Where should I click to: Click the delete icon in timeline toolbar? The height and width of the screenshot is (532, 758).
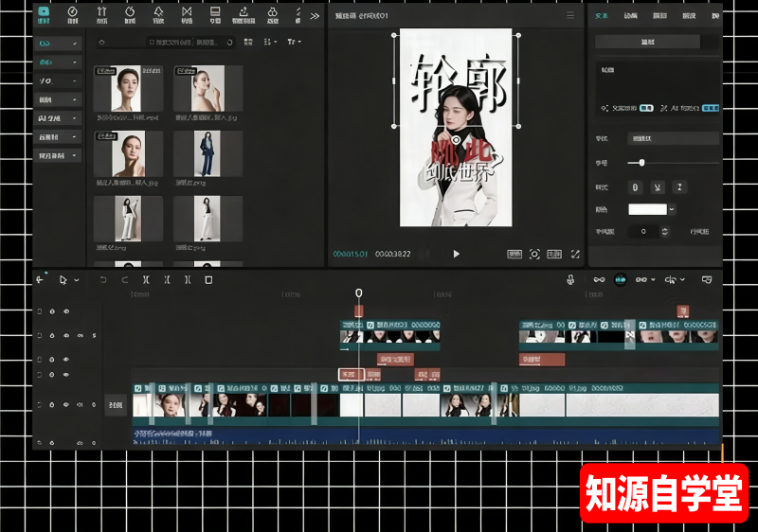[208, 280]
